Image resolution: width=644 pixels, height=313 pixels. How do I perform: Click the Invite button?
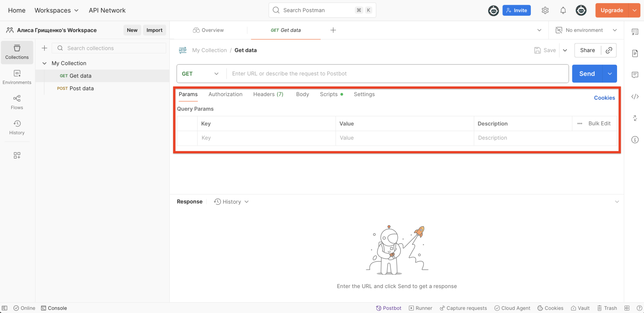[516, 10]
